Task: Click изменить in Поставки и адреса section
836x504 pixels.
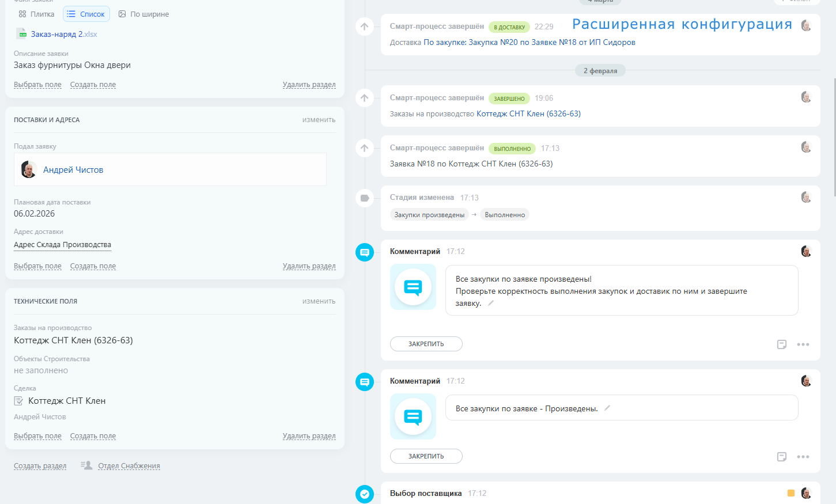Action: point(319,120)
